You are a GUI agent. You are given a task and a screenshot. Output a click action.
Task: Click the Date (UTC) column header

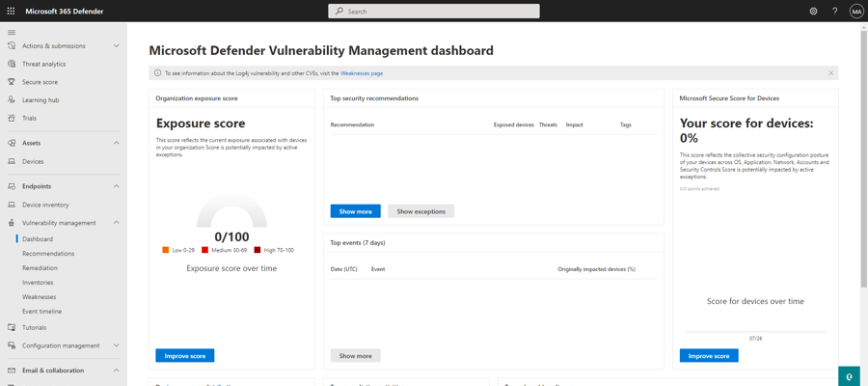click(343, 269)
